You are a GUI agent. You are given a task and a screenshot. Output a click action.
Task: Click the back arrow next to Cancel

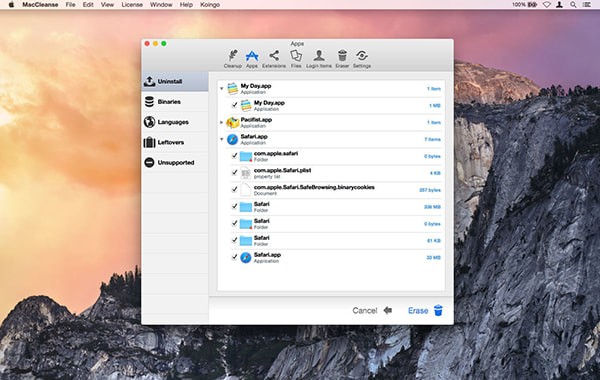388,310
